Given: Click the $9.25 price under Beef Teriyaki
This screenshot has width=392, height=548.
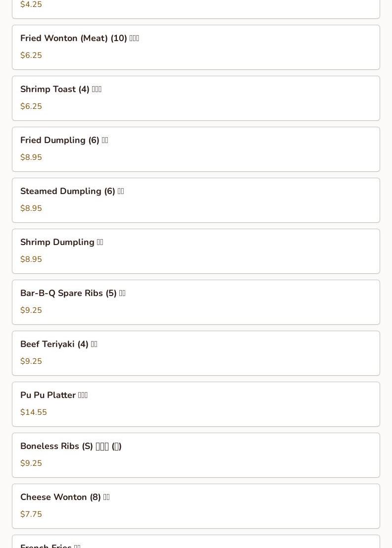Looking at the screenshot, I should (x=31, y=361).
